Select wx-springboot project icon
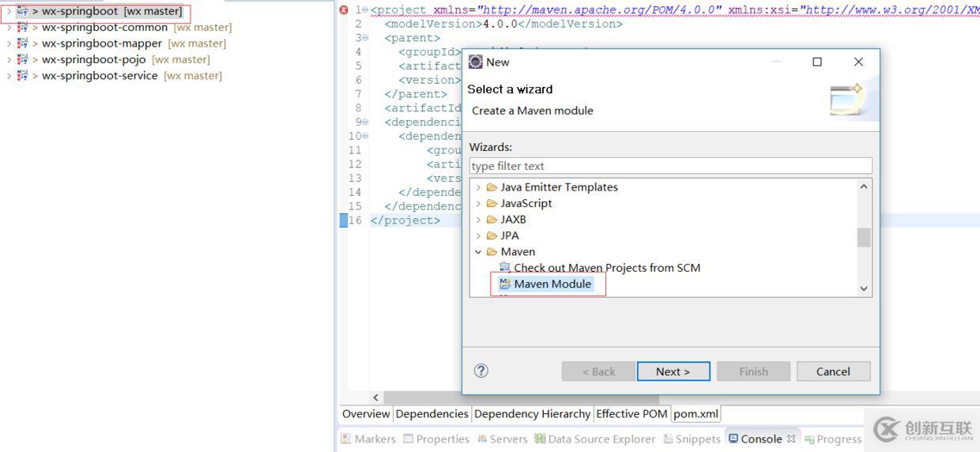This screenshot has width=980, height=452. coord(22,12)
